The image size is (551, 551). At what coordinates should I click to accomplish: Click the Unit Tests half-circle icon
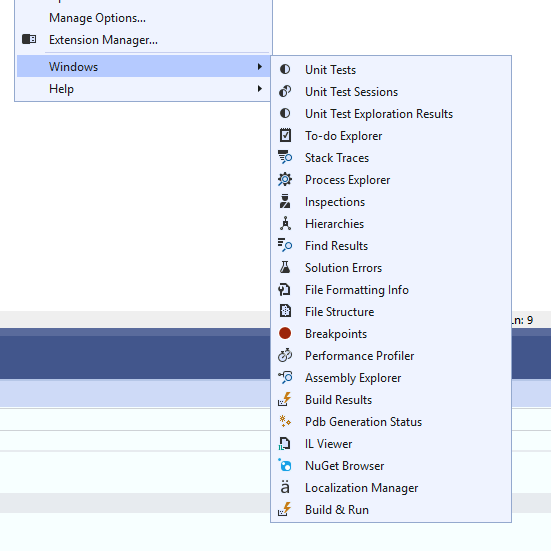coord(285,69)
